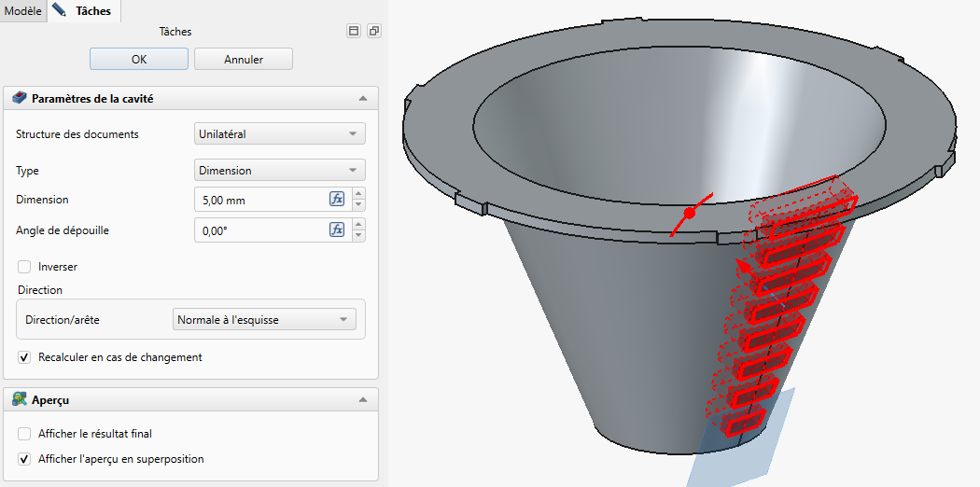The image size is (980, 487).
Task: Open the Structure des documents dropdown
Action: click(279, 133)
